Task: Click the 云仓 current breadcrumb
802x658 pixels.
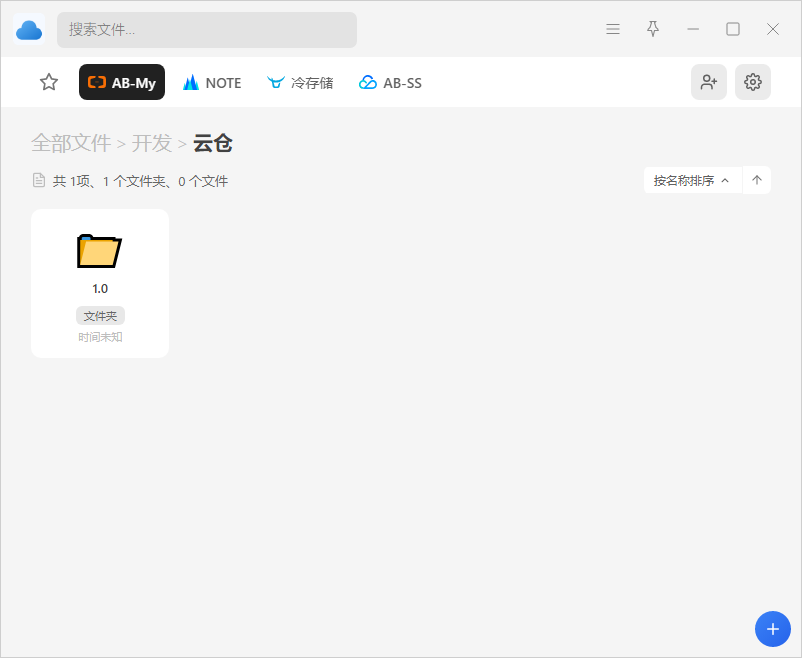Action: (x=213, y=143)
